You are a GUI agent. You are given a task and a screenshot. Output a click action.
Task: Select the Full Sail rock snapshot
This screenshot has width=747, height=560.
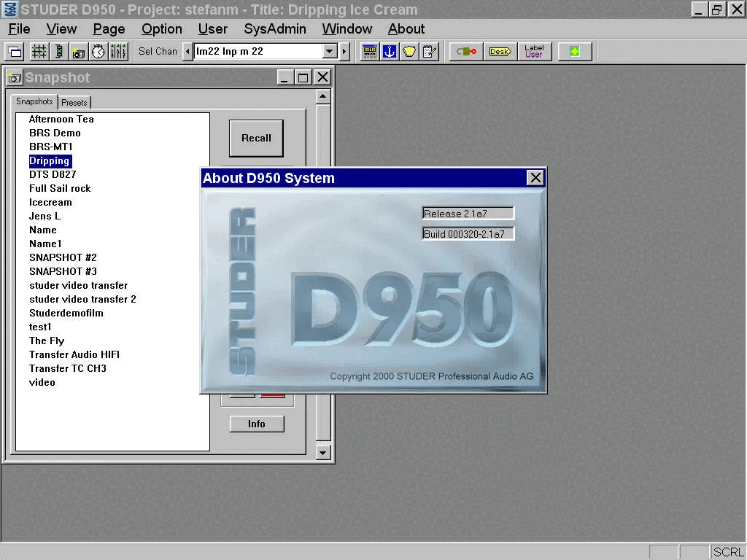pos(60,188)
